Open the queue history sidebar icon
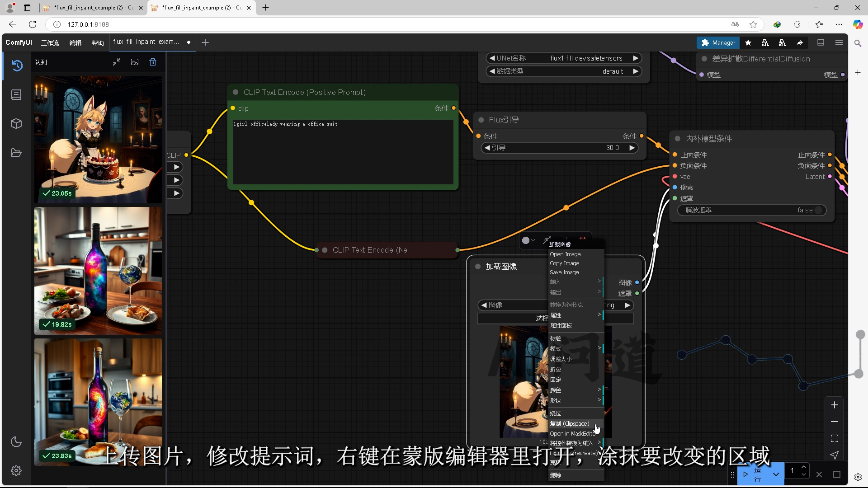 17,66
